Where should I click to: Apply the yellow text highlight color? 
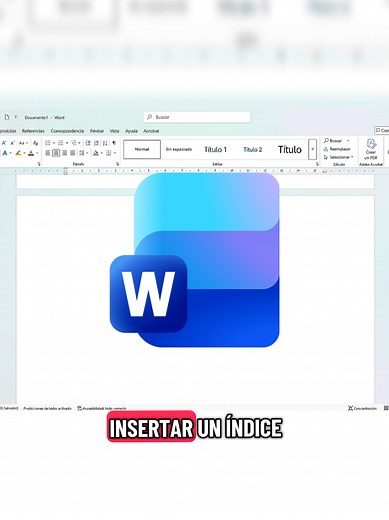[18, 153]
